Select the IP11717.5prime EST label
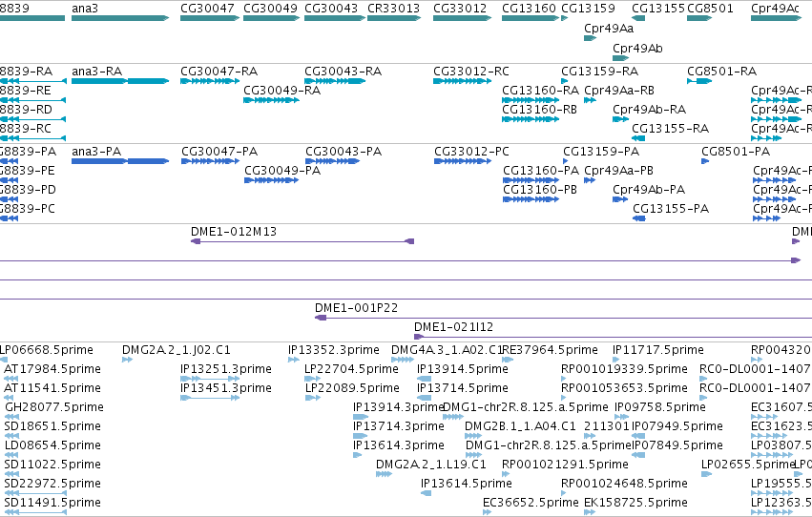The height and width of the screenshot is (517, 812). coord(657,350)
